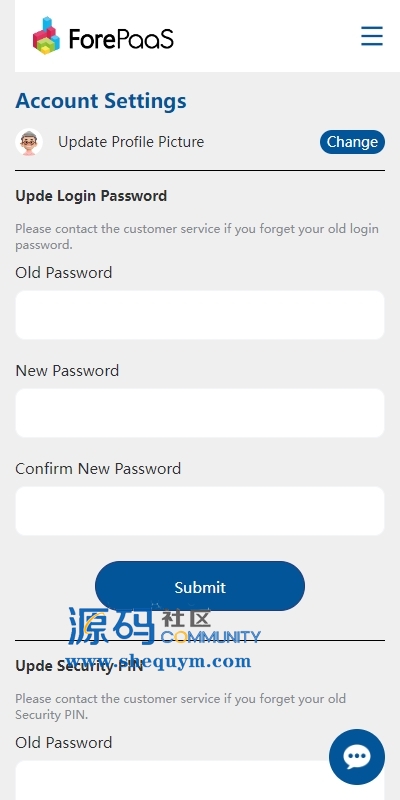Click the www.shequym.com watermark link
Image resolution: width=400 pixels, height=800 pixels.
[158, 661]
